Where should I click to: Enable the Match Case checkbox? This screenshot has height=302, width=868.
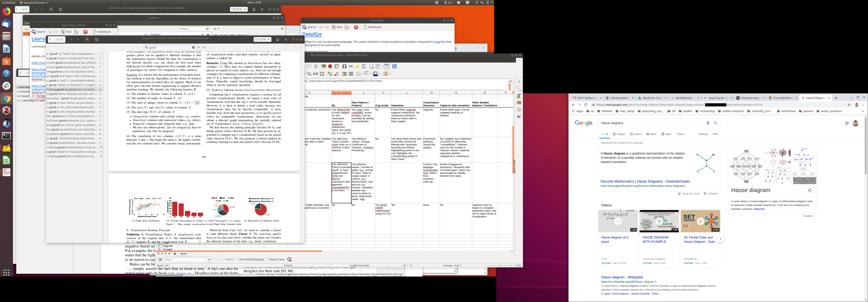pos(267,259)
